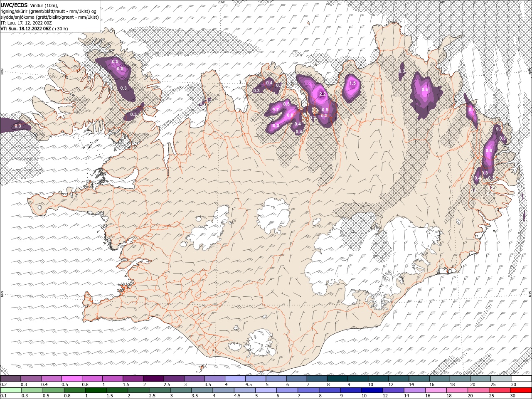Click the 2.2 snowfall value on the map
Screen dimensions: 532x399
point(322,94)
